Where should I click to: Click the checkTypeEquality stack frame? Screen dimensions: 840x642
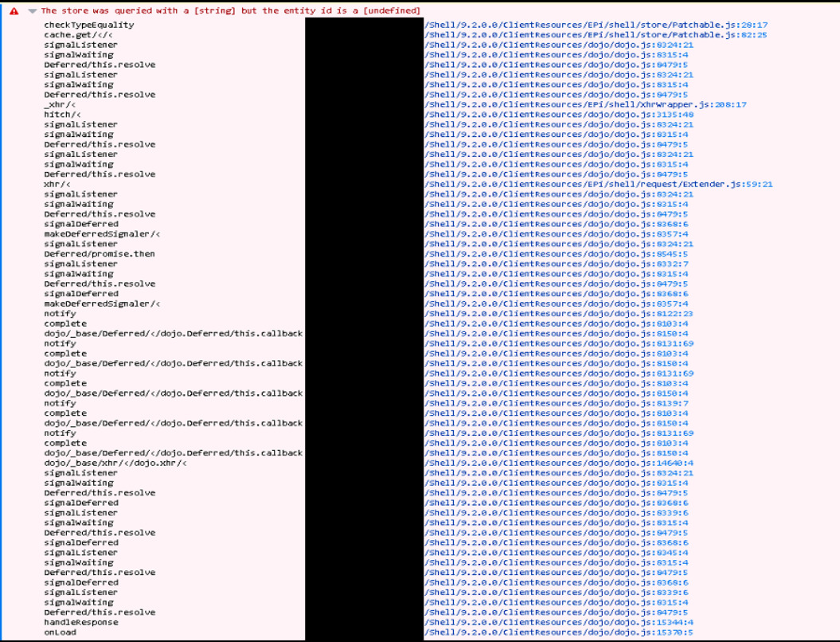pyautogui.click(x=77, y=25)
